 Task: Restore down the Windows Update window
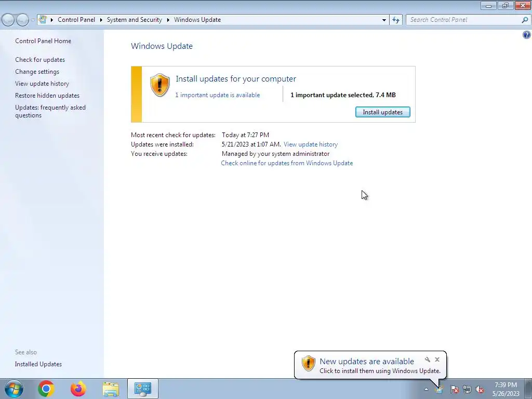point(506,5)
